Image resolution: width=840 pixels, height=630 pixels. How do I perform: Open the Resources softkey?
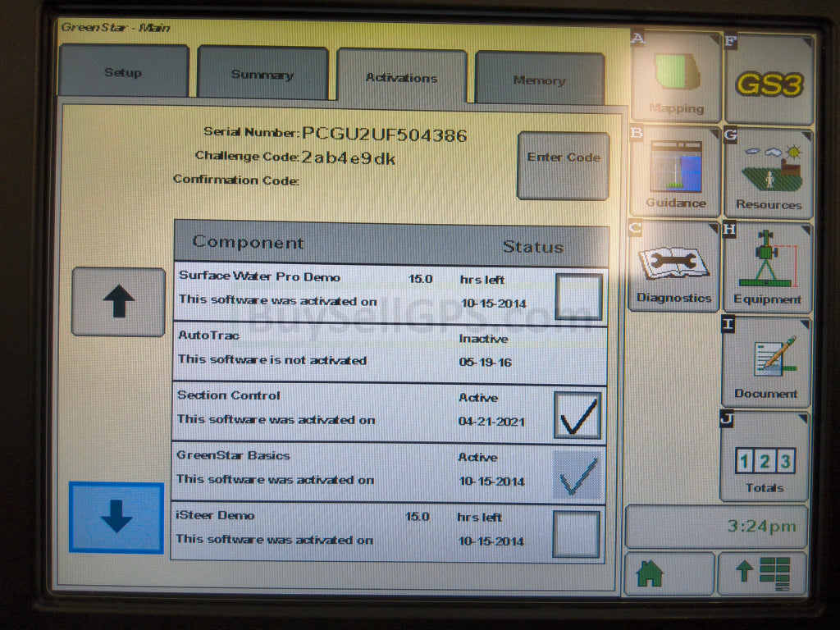click(768, 173)
